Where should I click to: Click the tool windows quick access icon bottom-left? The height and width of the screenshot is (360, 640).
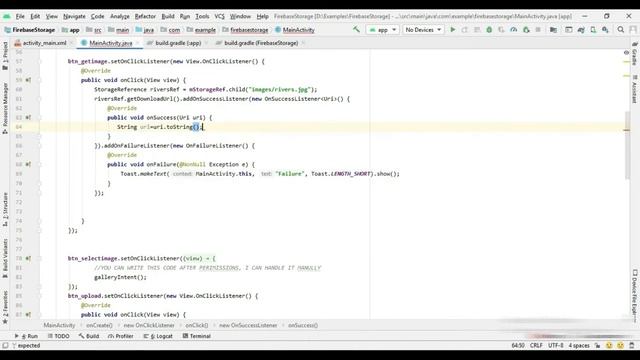[x=5, y=345]
